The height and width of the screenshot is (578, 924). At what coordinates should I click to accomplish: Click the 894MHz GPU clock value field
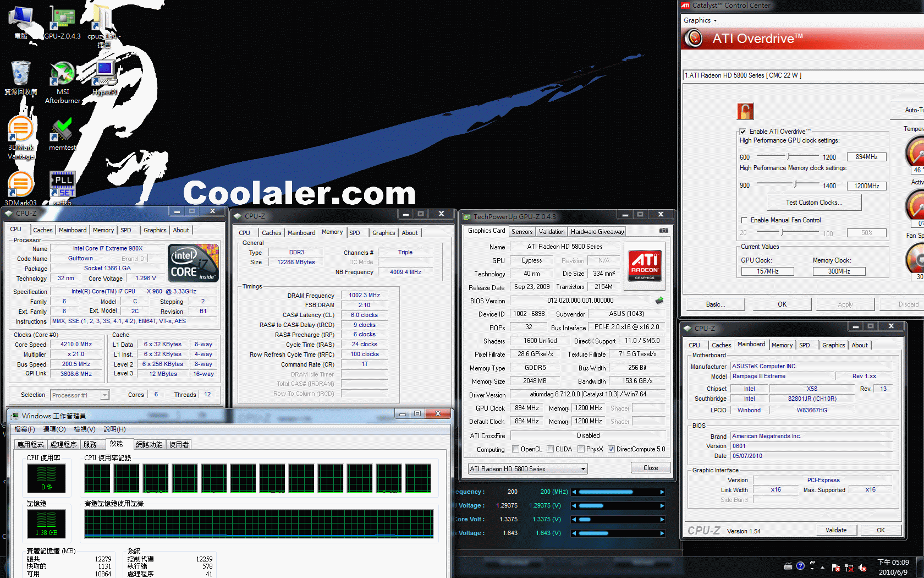866,157
